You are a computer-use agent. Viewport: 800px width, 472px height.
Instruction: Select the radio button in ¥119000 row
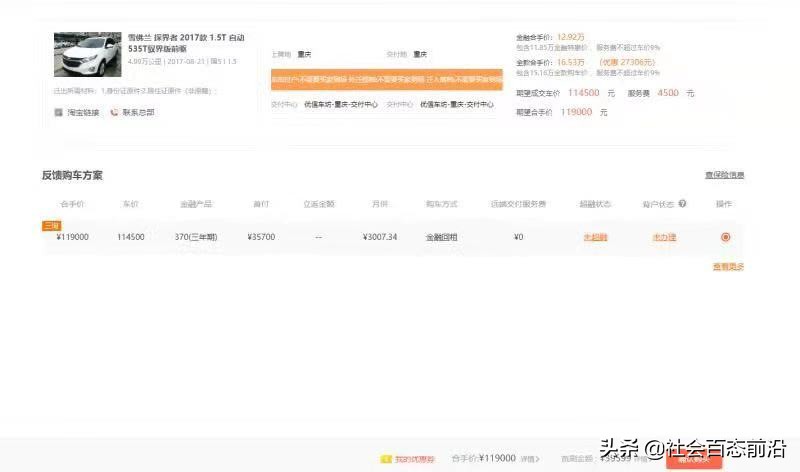[726, 237]
